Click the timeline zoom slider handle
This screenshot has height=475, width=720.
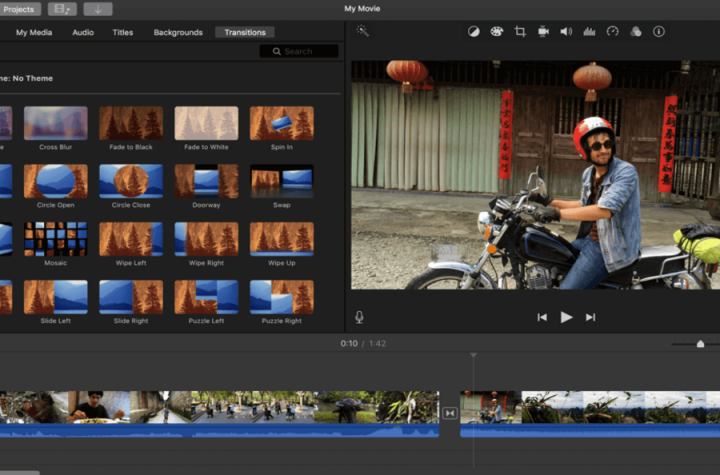pos(700,344)
